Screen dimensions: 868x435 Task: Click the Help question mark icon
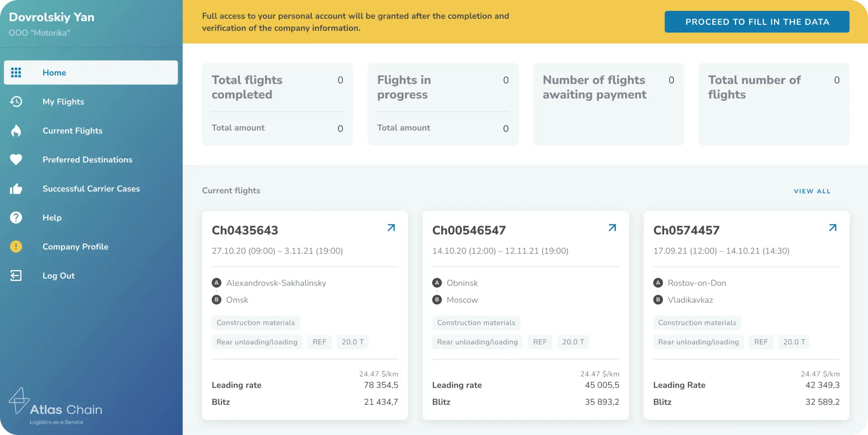pyautogui.click(x=16, y=217)
